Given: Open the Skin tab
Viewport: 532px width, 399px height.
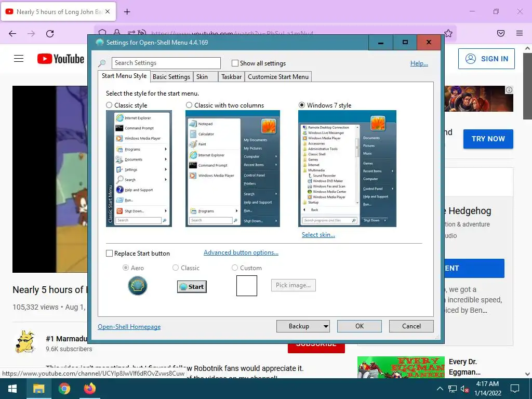Looking at the screenshot, I should click(x=205, y=77).
